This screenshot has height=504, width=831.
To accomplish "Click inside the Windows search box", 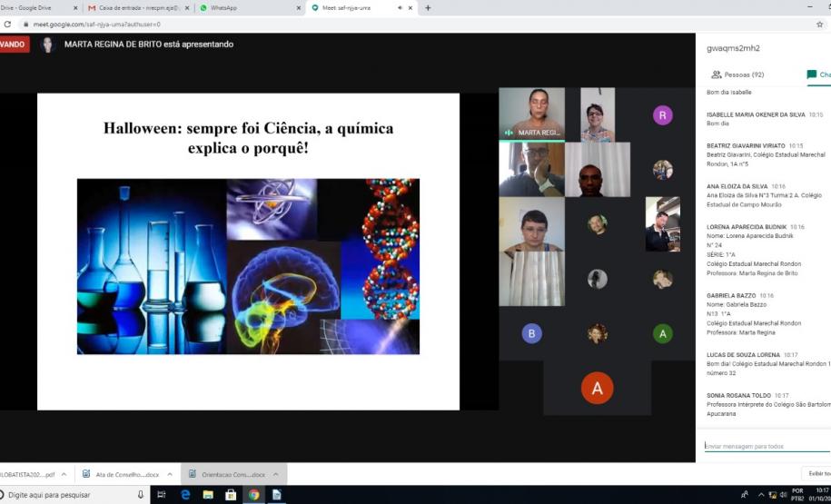I will click(x=74, y=494).
